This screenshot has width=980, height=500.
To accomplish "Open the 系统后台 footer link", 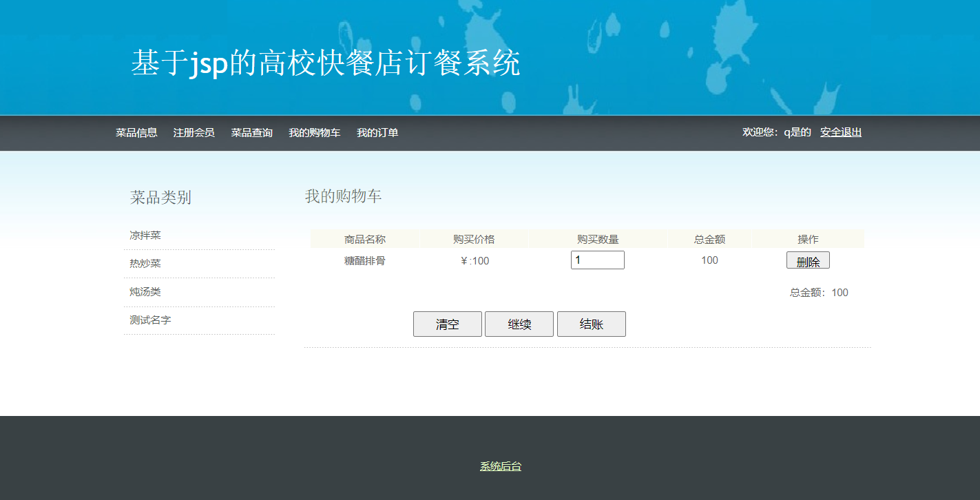I will point(501,466).
